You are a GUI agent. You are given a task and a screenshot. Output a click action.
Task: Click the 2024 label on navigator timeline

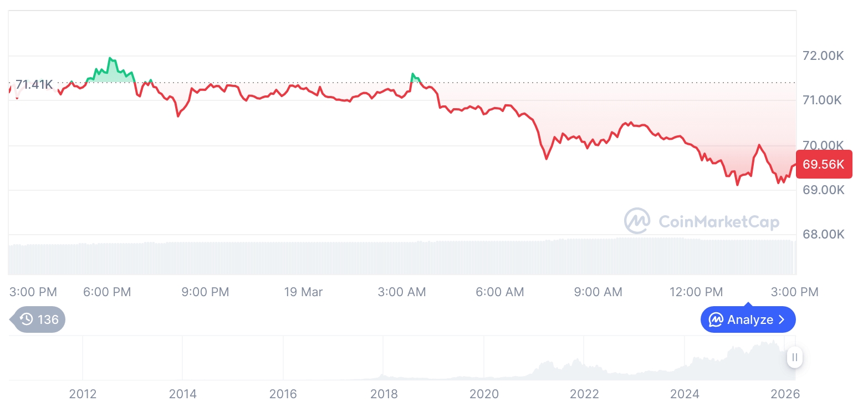[685, 394]
